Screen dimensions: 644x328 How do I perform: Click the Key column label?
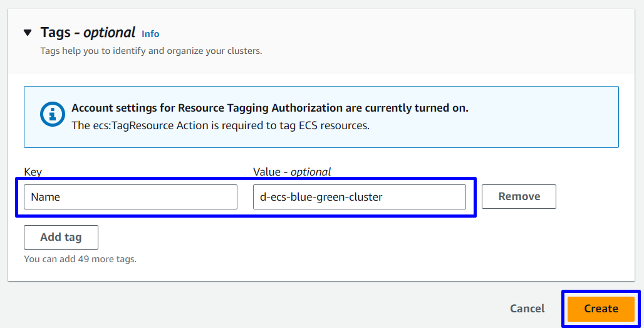point(33,172)
